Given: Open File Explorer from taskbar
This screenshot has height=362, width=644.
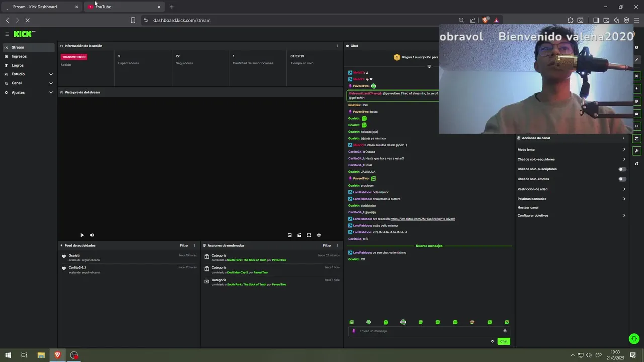Looking at the screenshot, I should coord(41,355).
